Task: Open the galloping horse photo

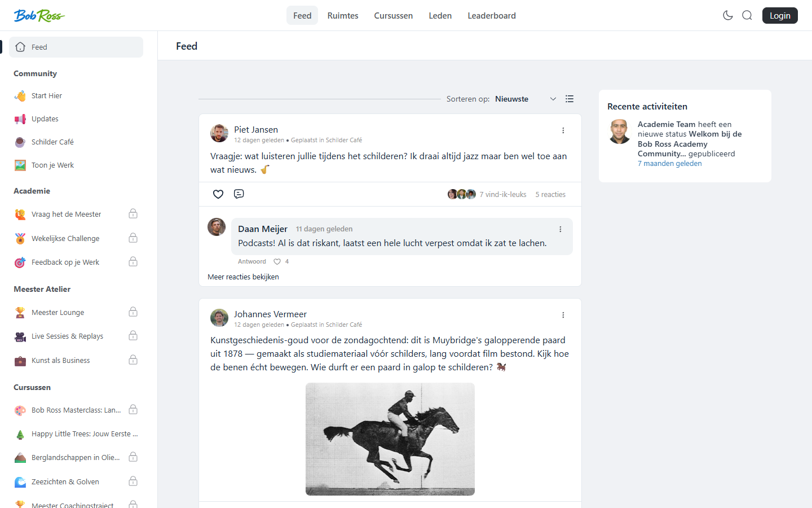Action: pyautogui.click(x=390, y=439)
